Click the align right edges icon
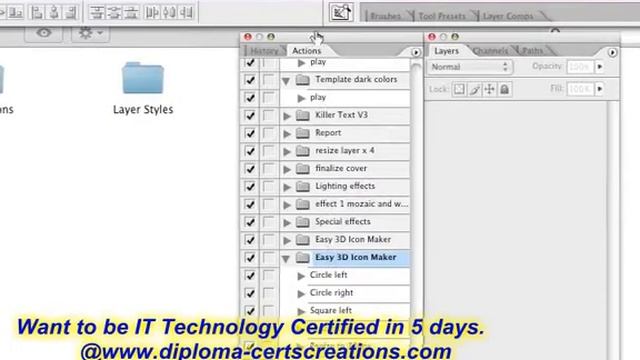The width and height of the screenshot is (640, 360). coord(71,12)
